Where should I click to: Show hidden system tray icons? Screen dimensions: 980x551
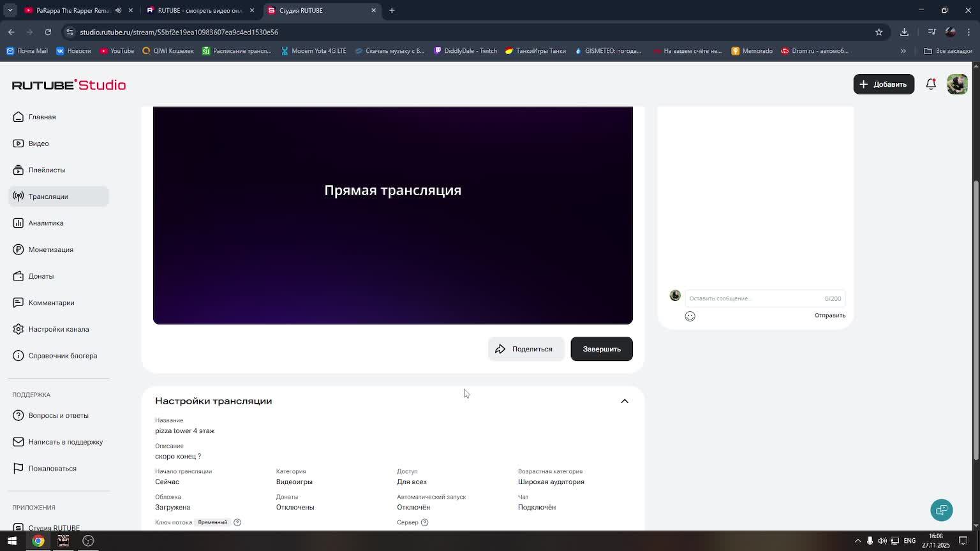[857, 541]
